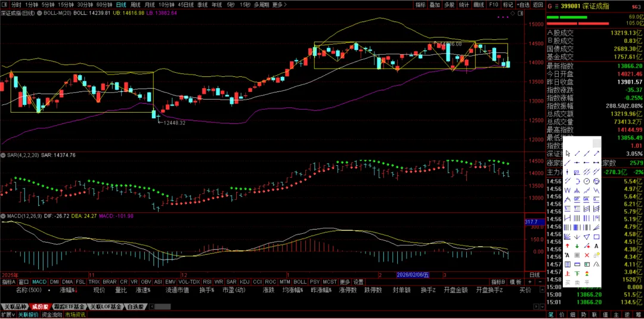
Task: Select the GP golden ratio price tool
Action: pos(577,199)
